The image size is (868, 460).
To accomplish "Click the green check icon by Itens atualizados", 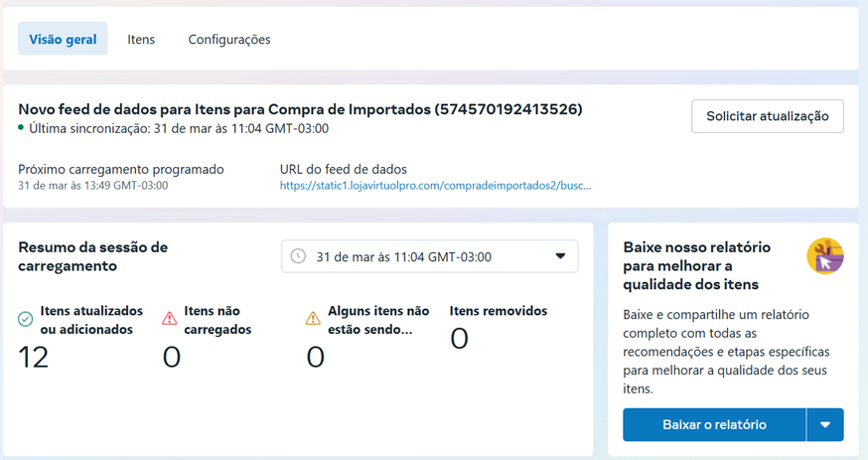I will point(26,319).
